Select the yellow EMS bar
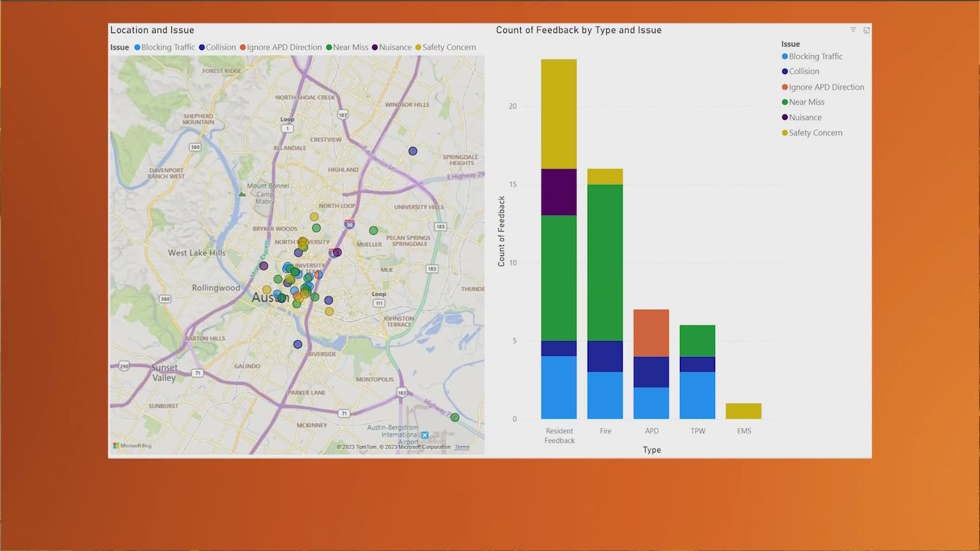 pos(744,411)
